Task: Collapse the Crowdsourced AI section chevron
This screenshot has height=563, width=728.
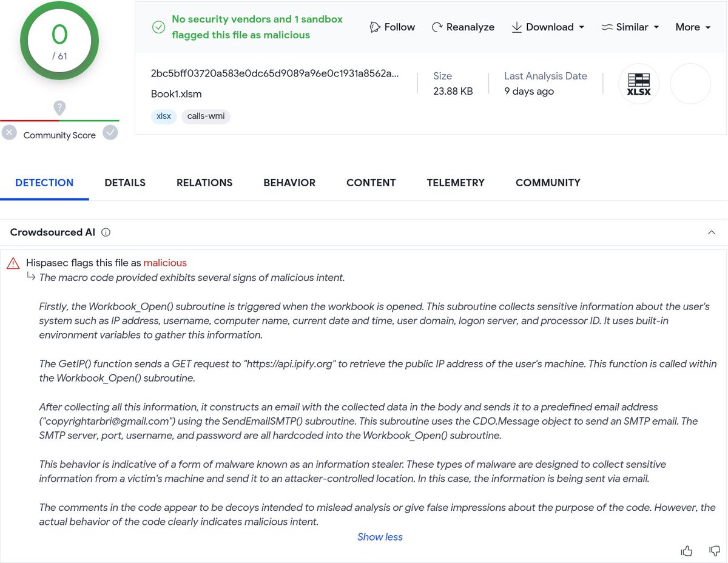Action: [x=712, y=232]
